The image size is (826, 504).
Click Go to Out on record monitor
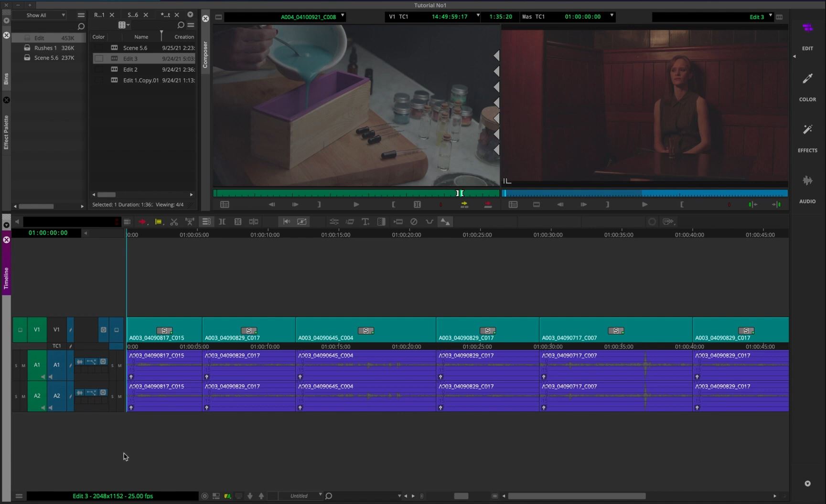(x=776, y=204)
